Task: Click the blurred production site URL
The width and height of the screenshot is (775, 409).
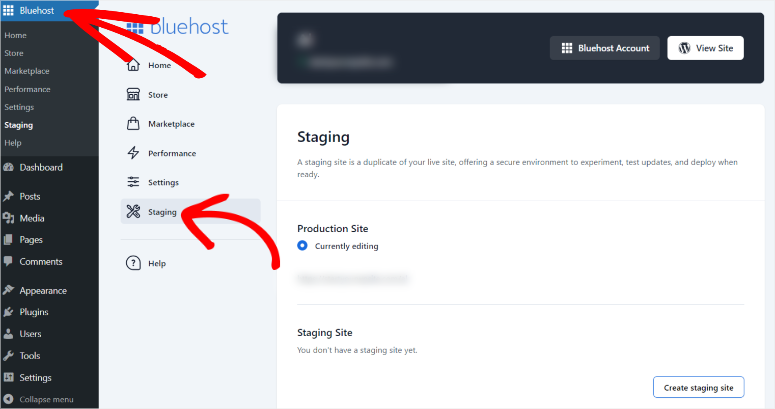Action: click(x=353, y=279)
